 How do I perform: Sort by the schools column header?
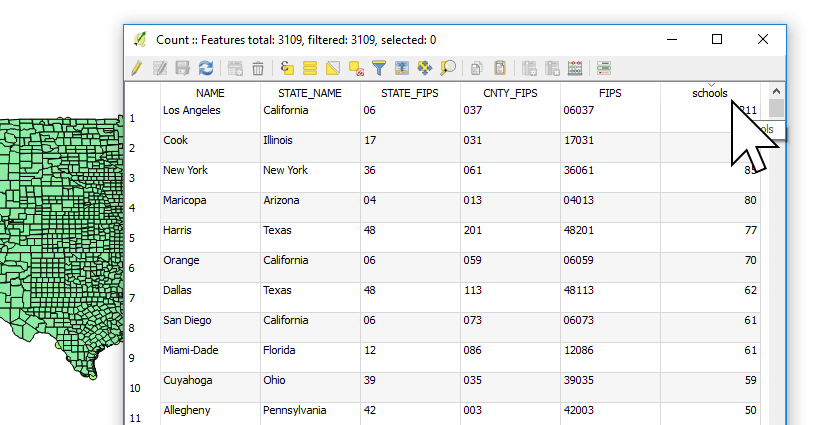click(710, 93)
